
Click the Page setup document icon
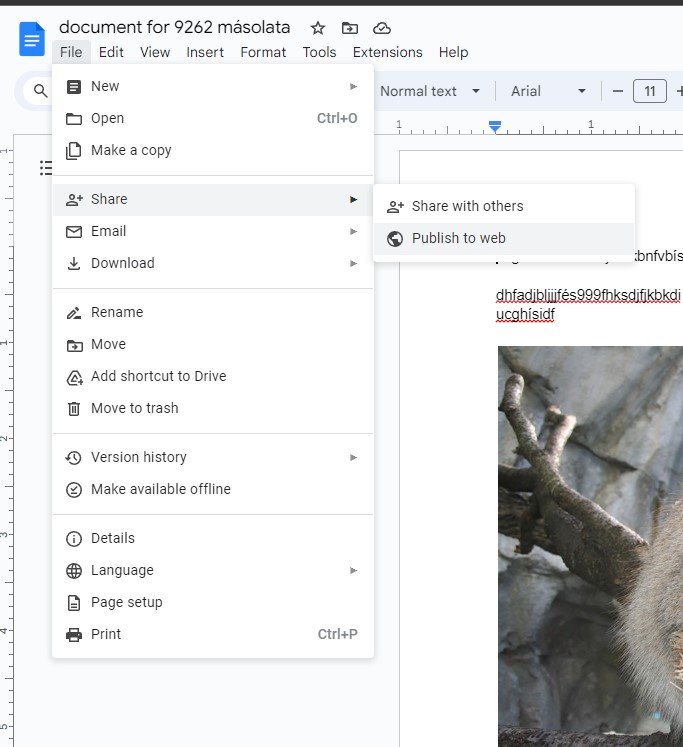coord(74,603)
